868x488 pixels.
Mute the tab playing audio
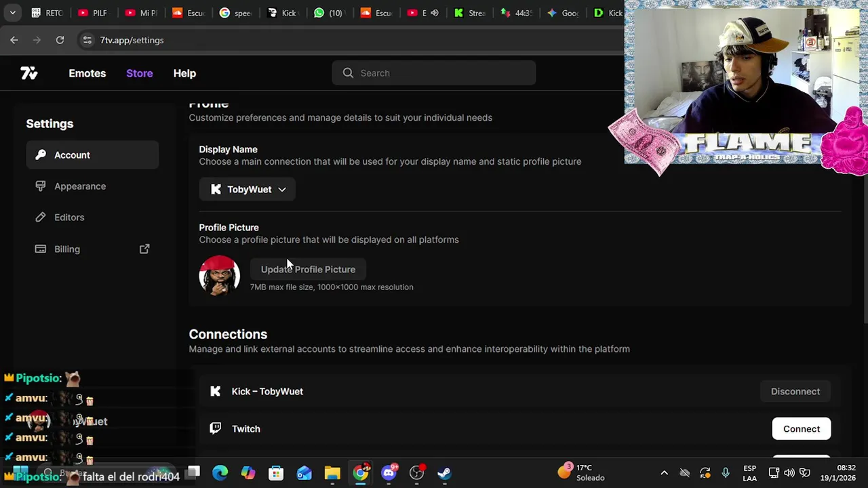pos(435,13)
